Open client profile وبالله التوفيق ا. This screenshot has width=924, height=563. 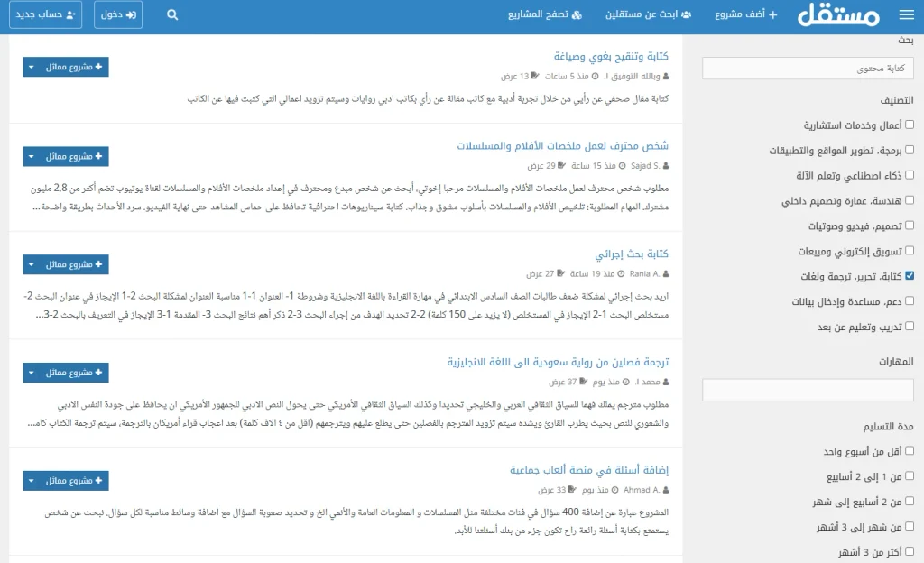click(x=633, y=76)
